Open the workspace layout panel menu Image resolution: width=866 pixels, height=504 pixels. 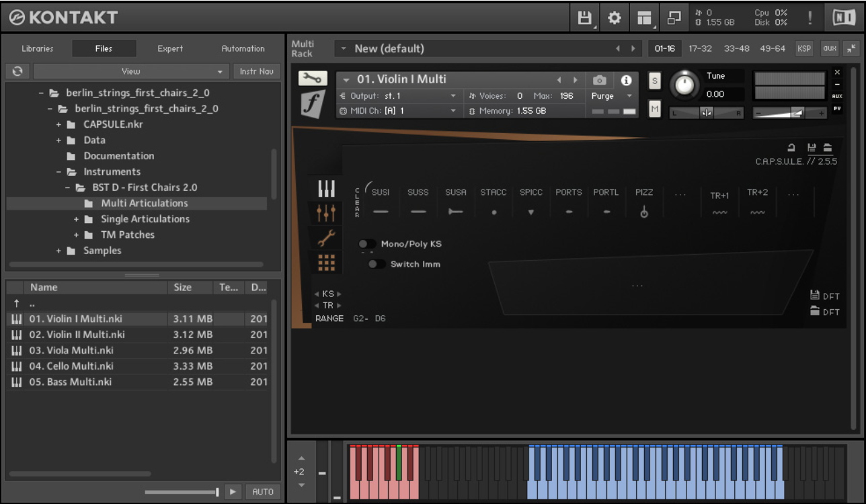coord(644,18)
